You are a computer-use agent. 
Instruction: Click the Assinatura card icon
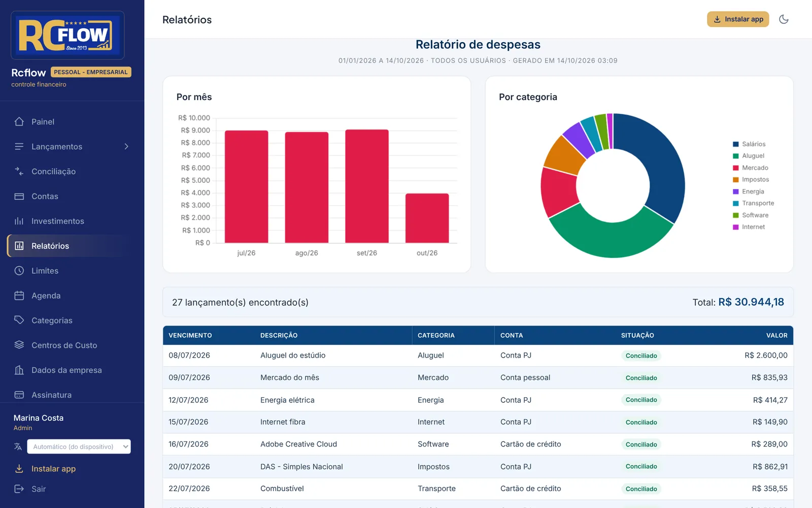pyautogui.click(x=19, y=395)
